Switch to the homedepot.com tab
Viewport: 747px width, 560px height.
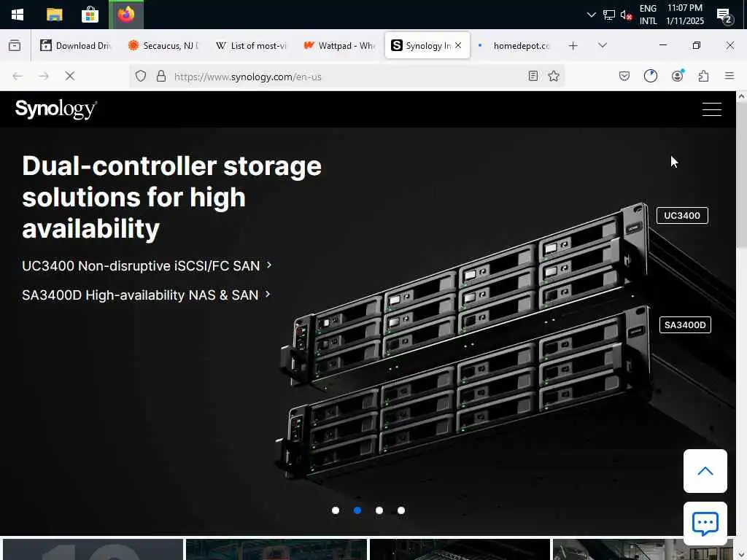coord(514,46)
